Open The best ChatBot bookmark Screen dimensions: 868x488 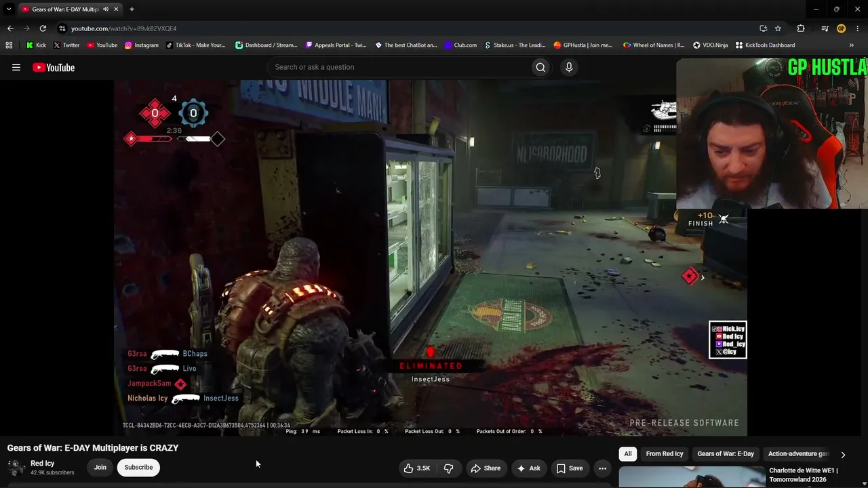406,45
